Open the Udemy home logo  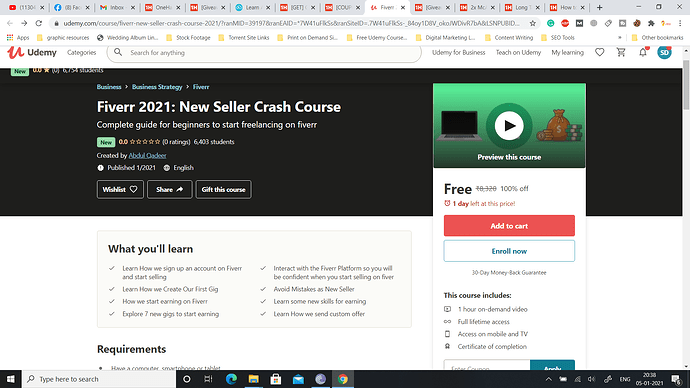tap(32, 52)
